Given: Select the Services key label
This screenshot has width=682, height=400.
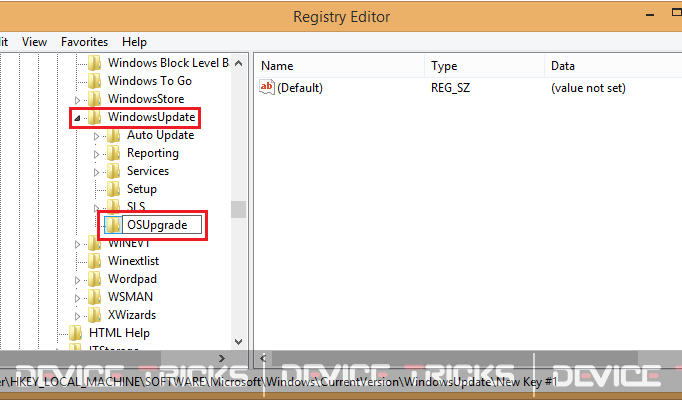Looking at the screenshot, I should coord(148,171).
